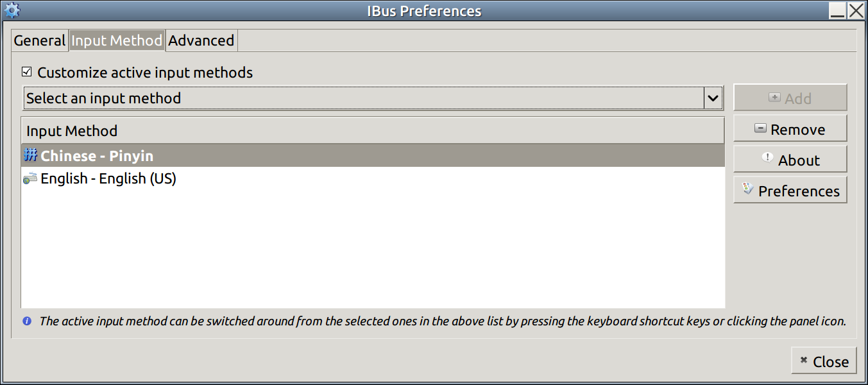Screen dimensions: 868x385
Task: Switch to the General tab
Action: pyautogui.click(x=40, y=40)
